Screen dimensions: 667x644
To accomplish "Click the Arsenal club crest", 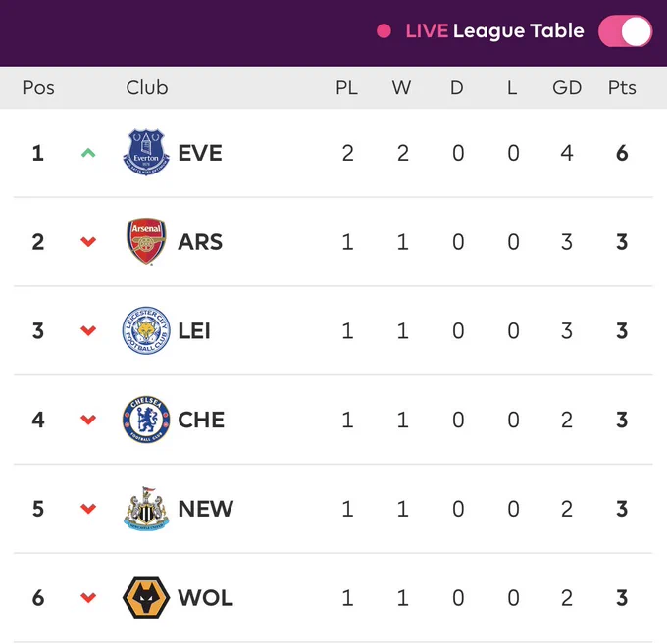I will 146,241.
